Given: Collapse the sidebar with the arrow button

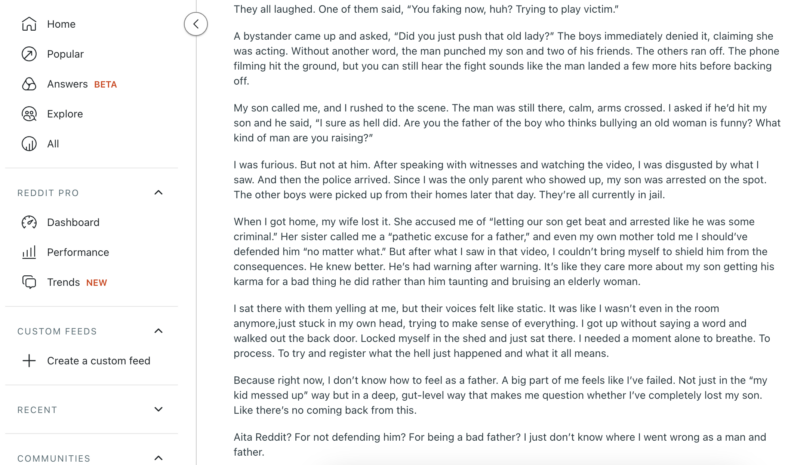Looking at the screenshot, I should click(x=196, y=24).
